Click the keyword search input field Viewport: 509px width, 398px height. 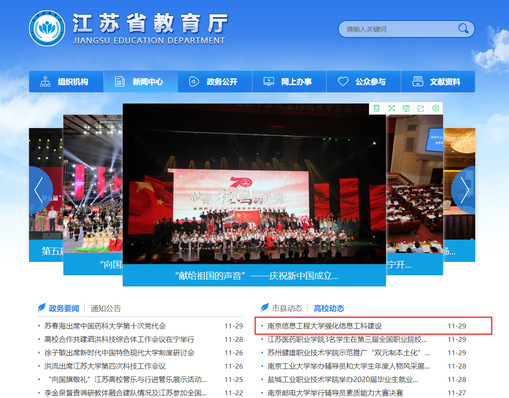click(400, 29)
